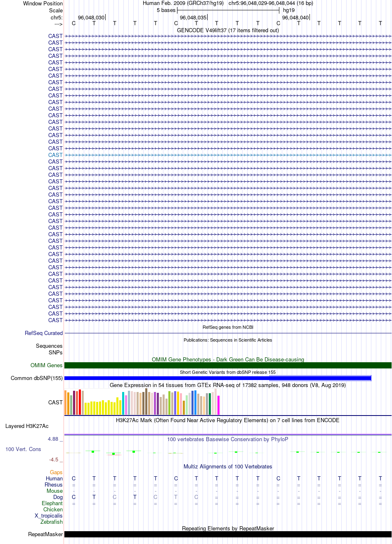Click the Chicken alignment row label
Image resolution: width=392 pixels, height=544 pixels.
(x=53, y=509)
